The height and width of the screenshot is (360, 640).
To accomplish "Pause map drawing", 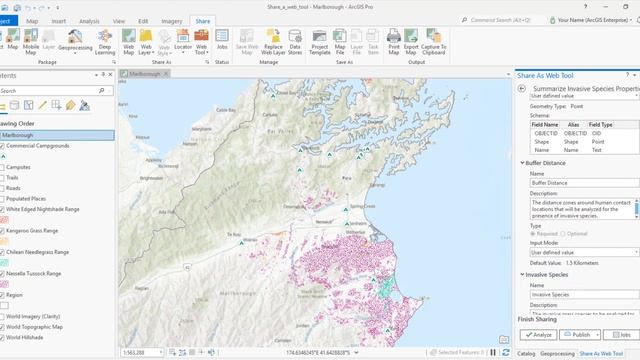I will (x=493, y=352).
